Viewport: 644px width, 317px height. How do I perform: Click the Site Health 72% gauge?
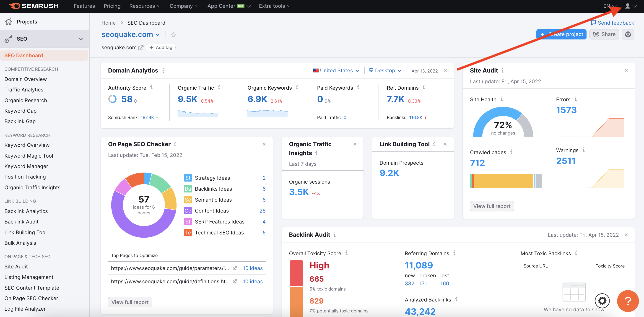pyautogui.click(x=503, y=122)
